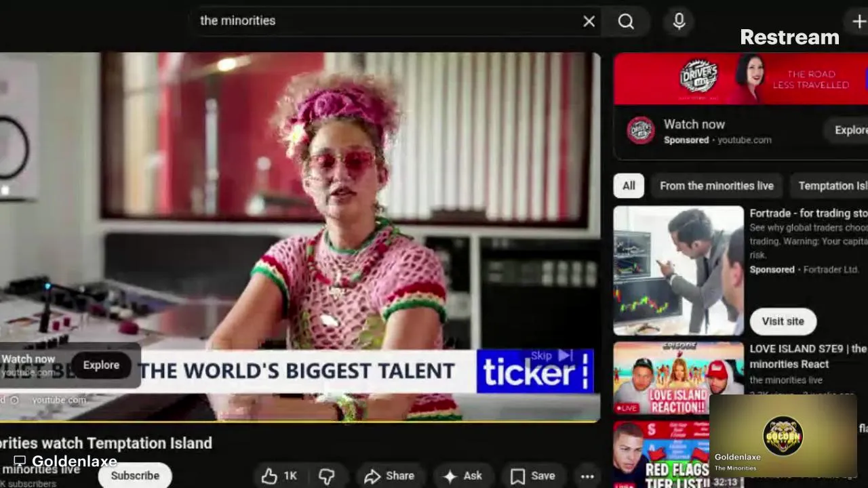The width and height of the screenshot is (868, 488).
Task: Click the video title 'watch Temptation Island'
Action: click(x=106, y=443)
